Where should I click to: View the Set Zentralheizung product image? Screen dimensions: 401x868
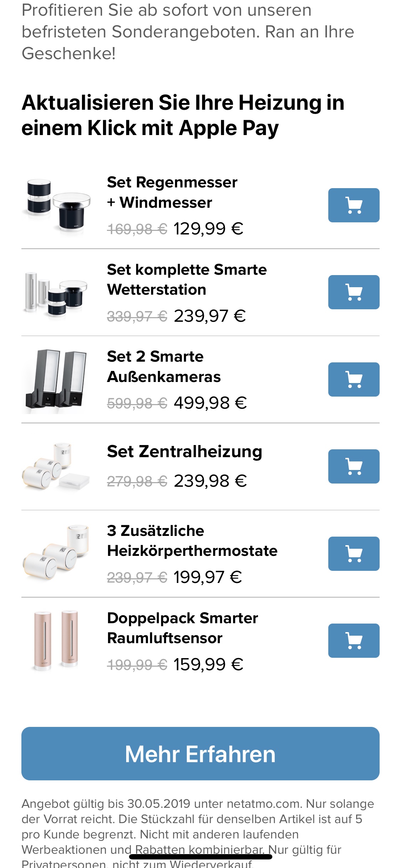tap(56, 467)
